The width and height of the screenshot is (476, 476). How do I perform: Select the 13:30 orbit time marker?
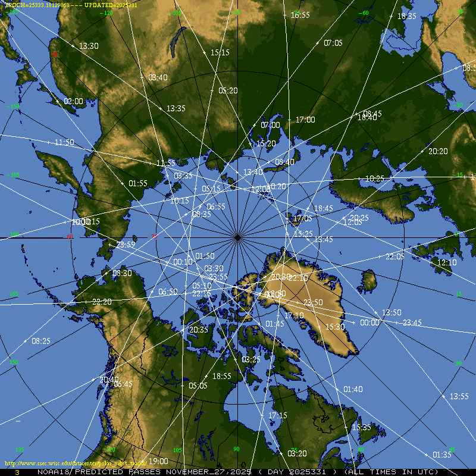(x=88, y=46)
